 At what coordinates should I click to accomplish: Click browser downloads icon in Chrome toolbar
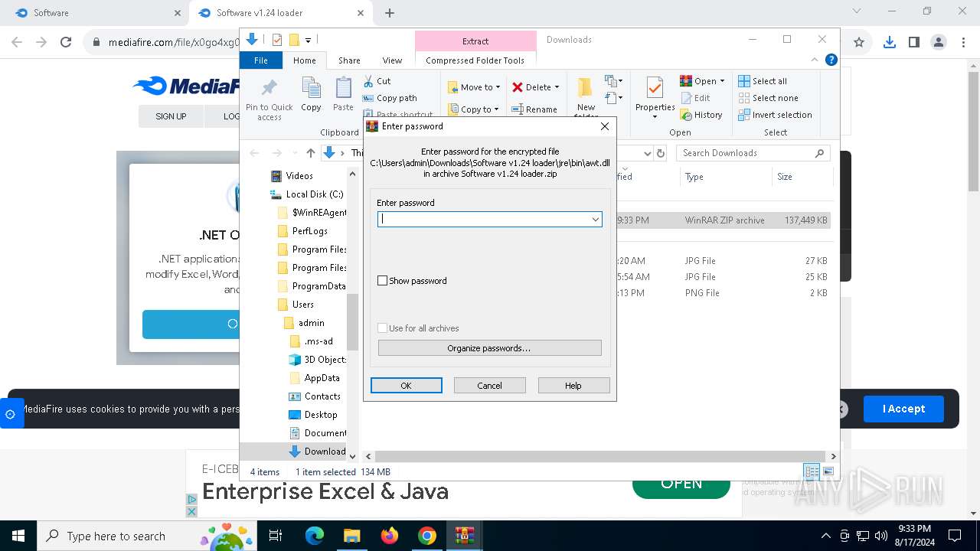(x=889, y=42)
